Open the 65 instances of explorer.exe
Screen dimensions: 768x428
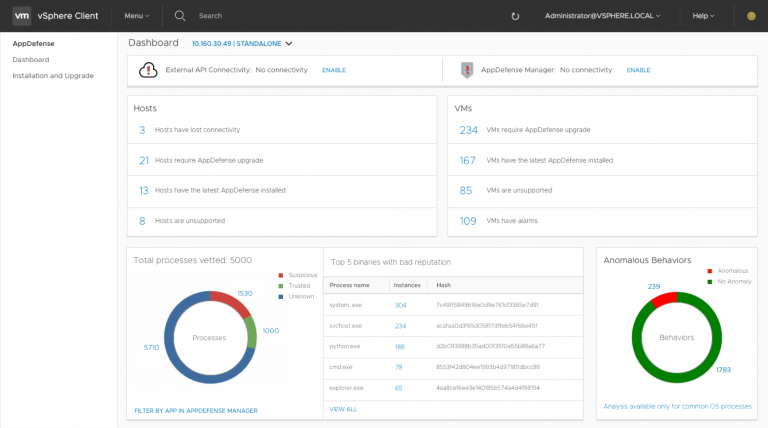coord(399,388)
